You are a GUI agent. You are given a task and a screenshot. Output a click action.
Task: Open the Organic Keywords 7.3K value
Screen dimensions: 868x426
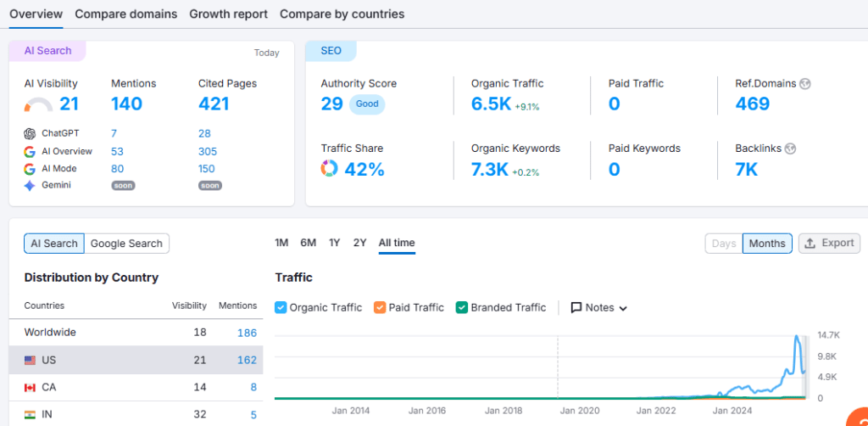pyautogui.click(x=489, y=169)
